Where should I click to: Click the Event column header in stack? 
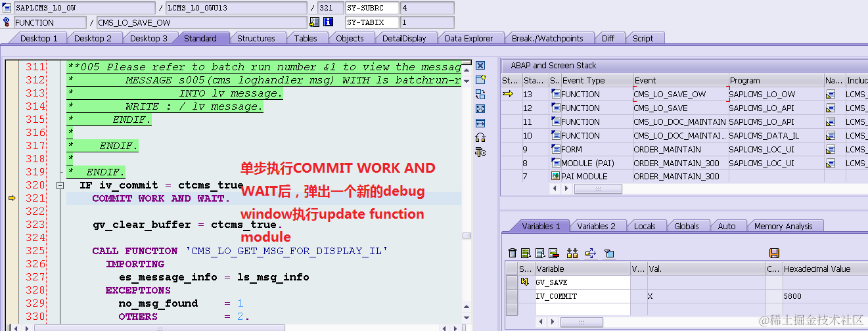click(x=680, y=80)
